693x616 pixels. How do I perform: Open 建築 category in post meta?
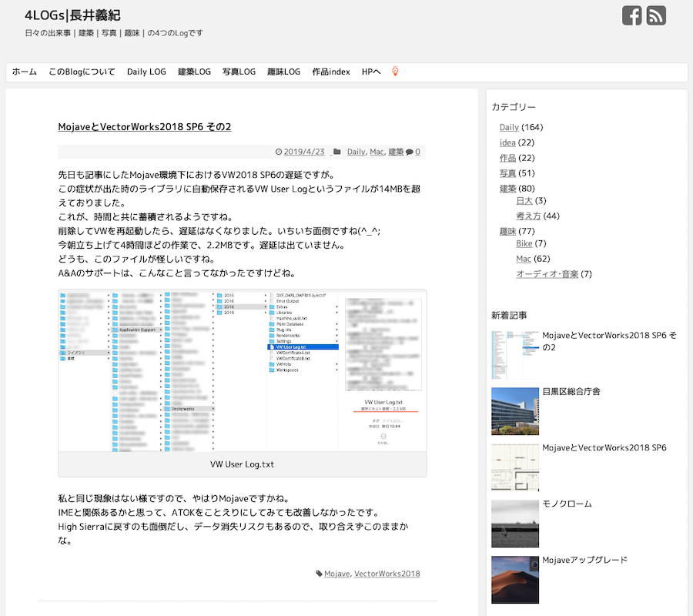click(396, 152)
